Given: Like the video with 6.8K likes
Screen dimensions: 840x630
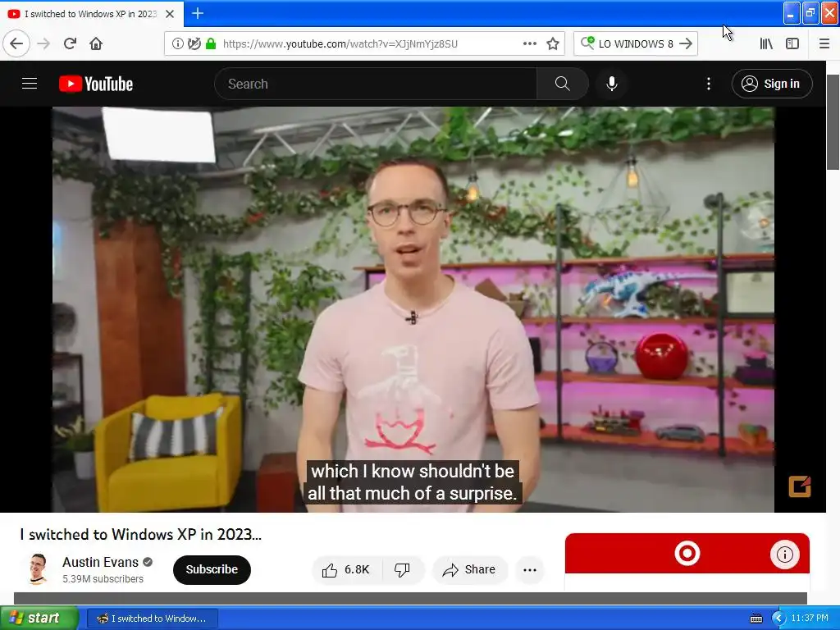Looking at the screenshot, I should [x=347, y=569].
